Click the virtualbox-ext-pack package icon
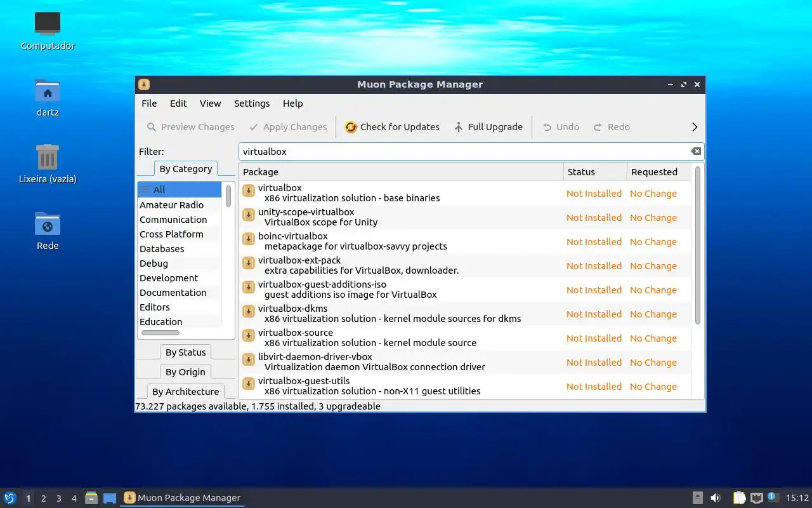Image resolution: width=812 pixels, height=508 pixels. (x=249, y=263)
